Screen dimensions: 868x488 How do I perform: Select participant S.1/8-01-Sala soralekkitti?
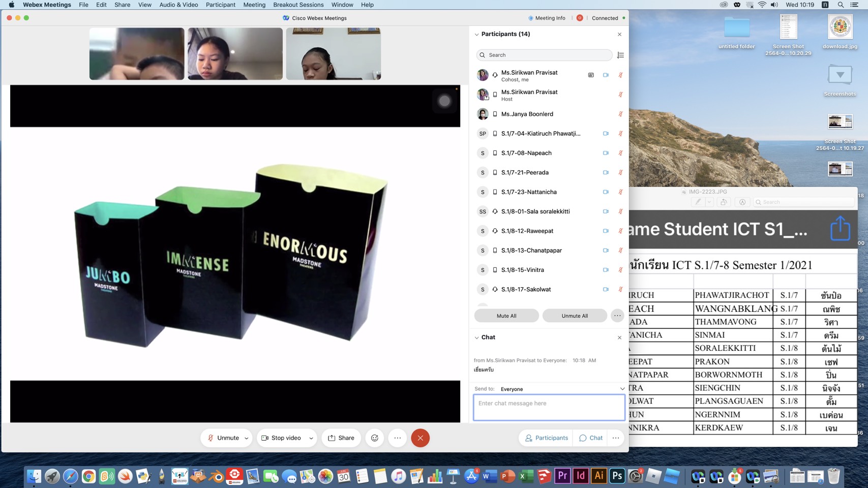549,211
